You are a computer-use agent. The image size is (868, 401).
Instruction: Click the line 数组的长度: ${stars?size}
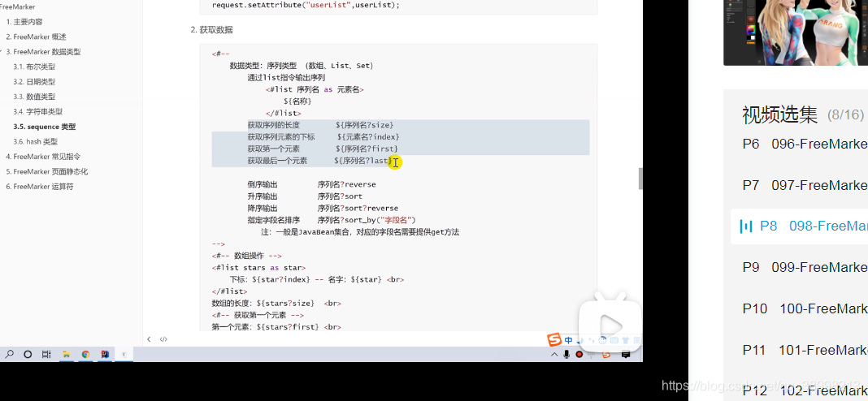276,304
